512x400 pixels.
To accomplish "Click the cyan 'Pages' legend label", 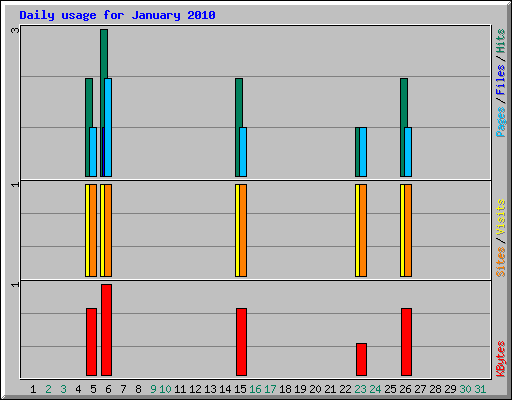I will [x=500, y=122].
